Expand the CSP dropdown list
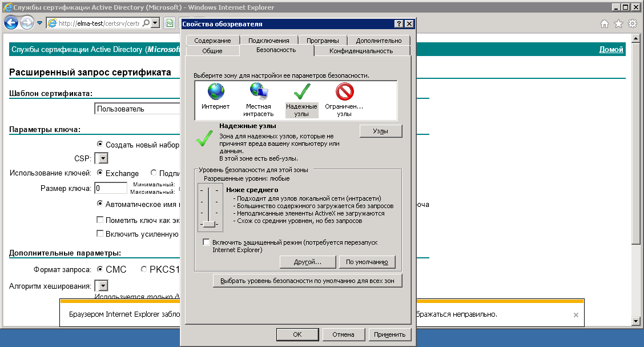The height and width of the screenshot is (347, 644). (x=101, y=158)
